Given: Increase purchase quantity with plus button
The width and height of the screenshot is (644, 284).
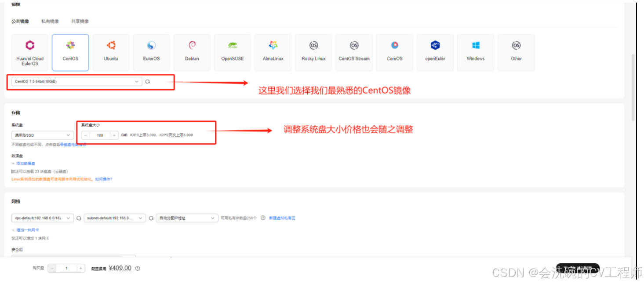Looking at the screenshot, I should pos(81,268).
